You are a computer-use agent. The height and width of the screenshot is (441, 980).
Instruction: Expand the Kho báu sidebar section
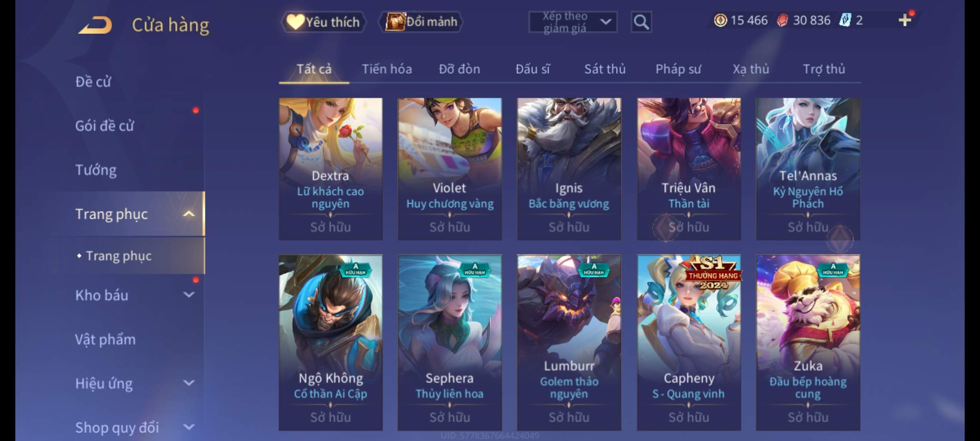tap(189, 294)
